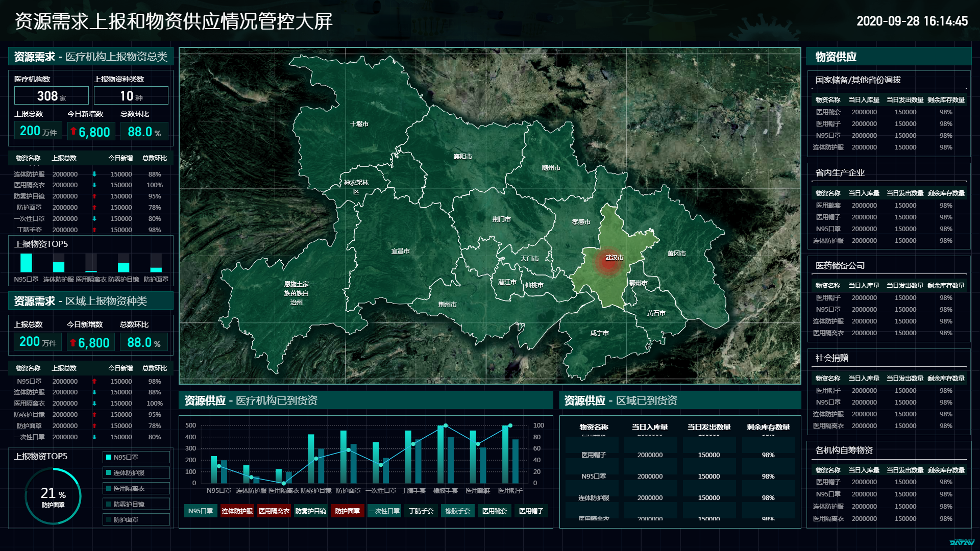This screenshot has height=551, width=980.
Task: Click the 医药储备公司 section header
Action: 840,265
